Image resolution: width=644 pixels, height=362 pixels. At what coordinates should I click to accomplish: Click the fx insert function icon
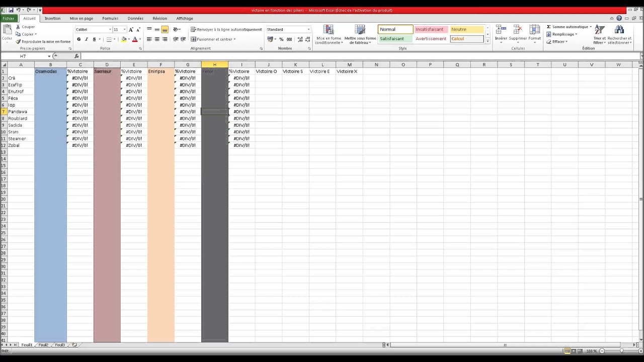pos(76,56)
